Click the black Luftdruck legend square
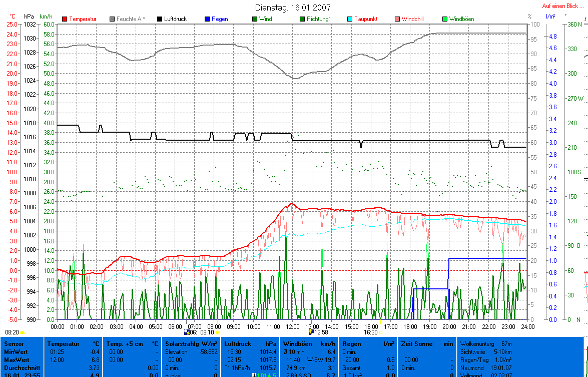This screenshot has width=588, height=377. point(160,19)
